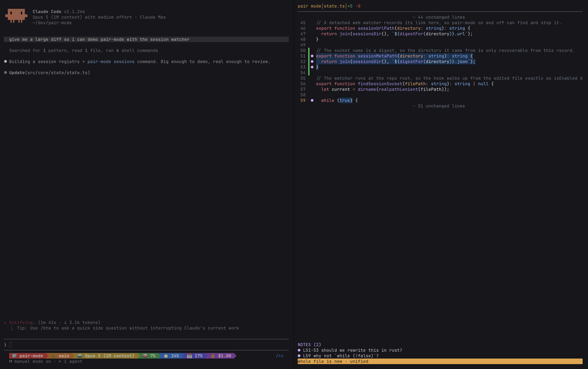The width and height of the screenshot is (588, 369).
Task: Select the state.ts file tab in diff header
Action: pyautogui.click(x=334, y=6)
